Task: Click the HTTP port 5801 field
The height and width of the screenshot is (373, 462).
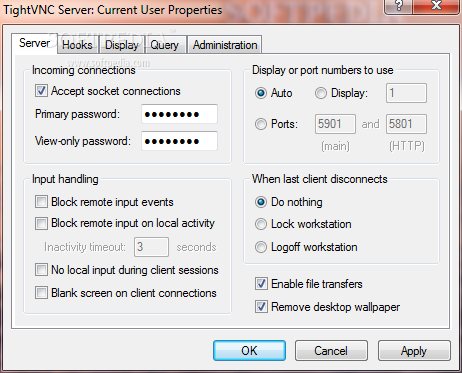Action: (406, 124)
